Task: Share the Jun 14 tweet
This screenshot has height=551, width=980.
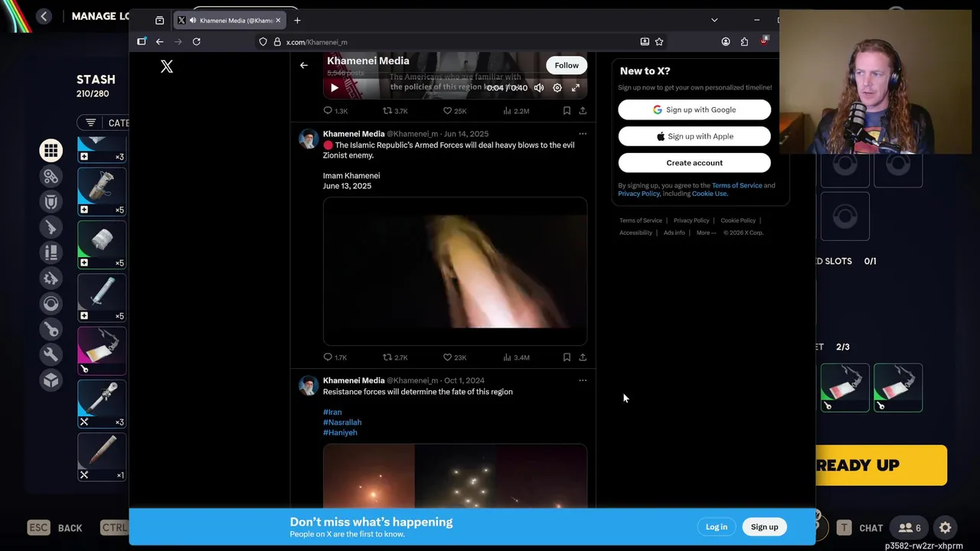Action: tap(583, 357)
